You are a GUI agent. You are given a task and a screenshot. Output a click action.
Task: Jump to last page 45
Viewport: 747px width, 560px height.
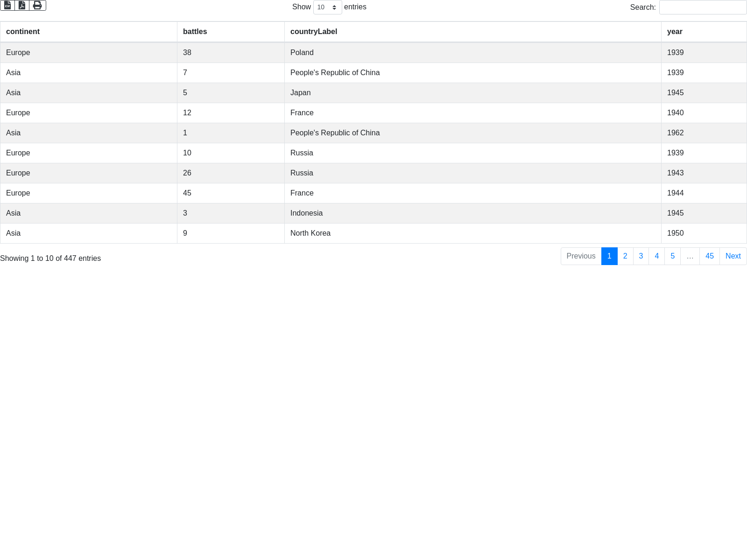[x=709, y=256]
